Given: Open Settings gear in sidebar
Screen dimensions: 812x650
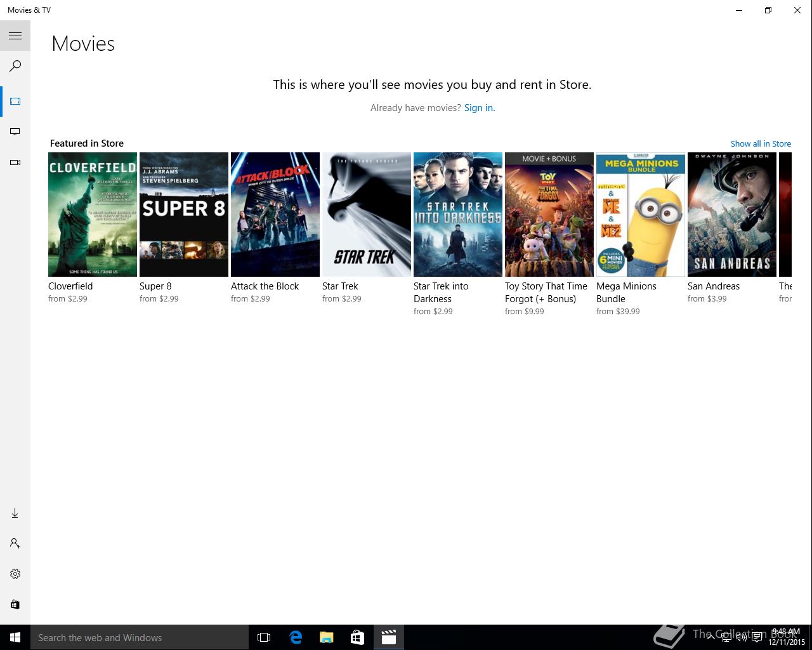Looking at the screenshot, I should [15, 574].
